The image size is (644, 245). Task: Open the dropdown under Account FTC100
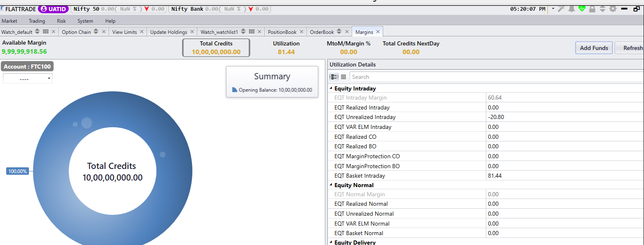click(x=28, y=78)
